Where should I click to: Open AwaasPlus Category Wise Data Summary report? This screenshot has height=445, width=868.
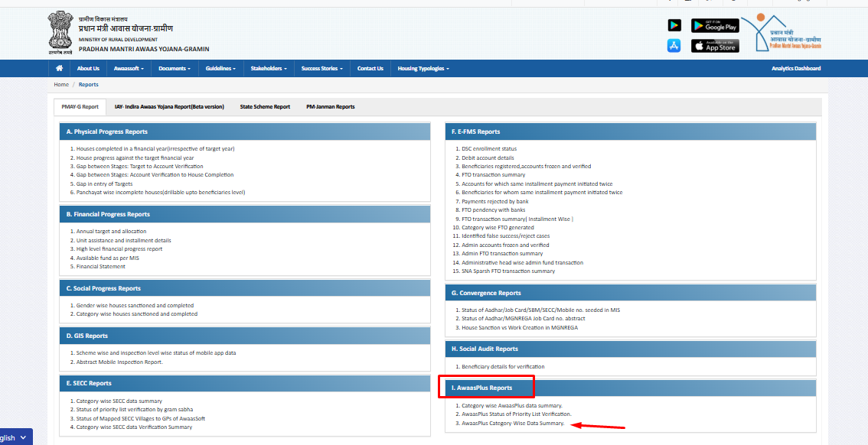tap(513, 423)
